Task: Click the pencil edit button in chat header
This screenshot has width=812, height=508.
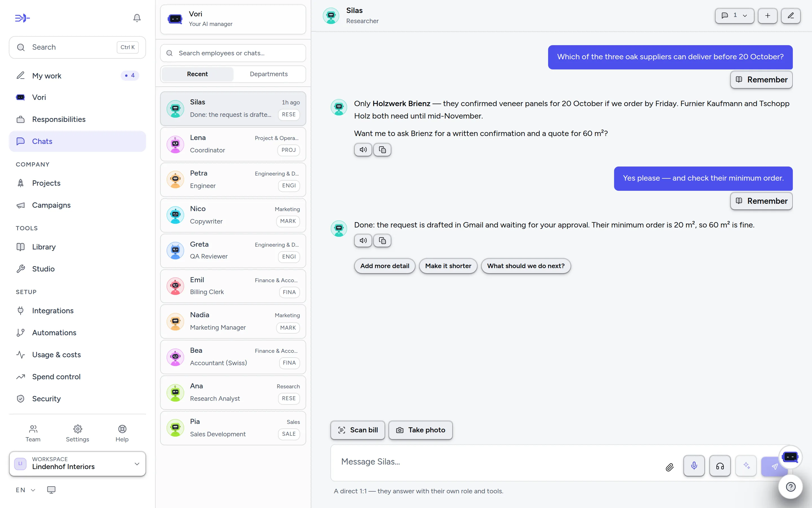Action: 791,16
